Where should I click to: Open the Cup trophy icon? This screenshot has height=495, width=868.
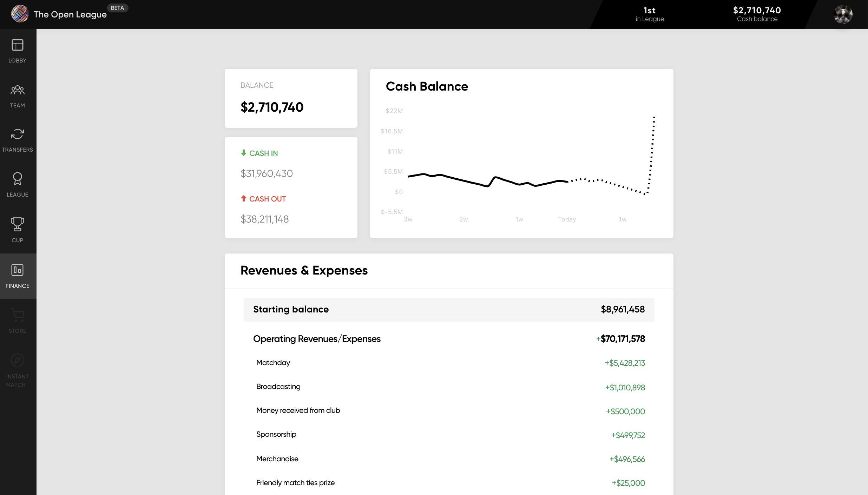coord(17,224)
